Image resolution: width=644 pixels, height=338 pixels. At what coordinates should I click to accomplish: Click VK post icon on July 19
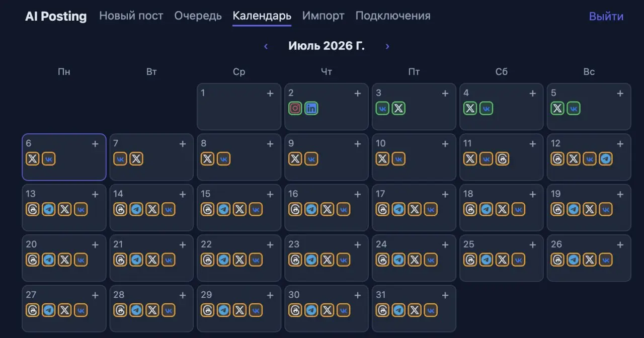pos(606,209)
